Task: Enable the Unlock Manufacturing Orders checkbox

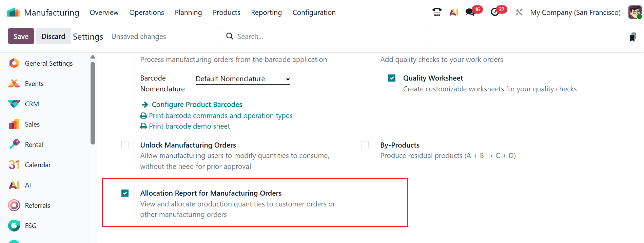Action: pyautogui.click(x=125, y=145)
